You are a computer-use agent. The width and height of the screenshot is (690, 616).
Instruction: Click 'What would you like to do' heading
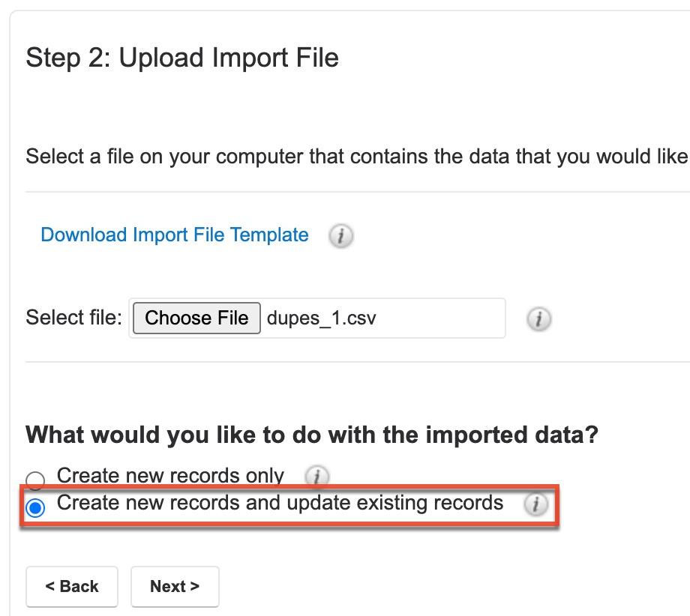(312, 435)
